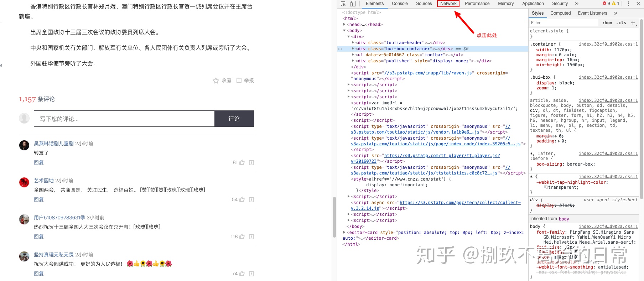Switch to the Computed styles tab
Image resolution: width=644 pixels, height=281 pixels.
560,13
